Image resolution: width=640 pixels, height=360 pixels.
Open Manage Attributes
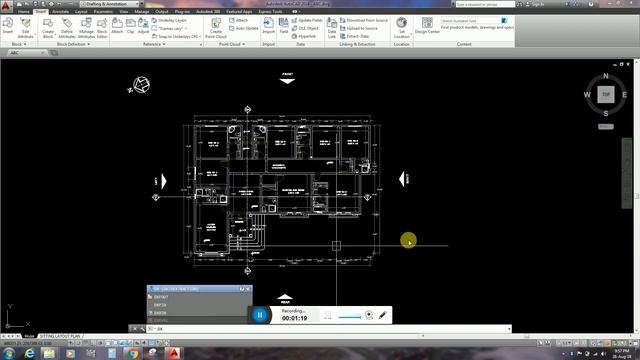click(x=86, y=27)
